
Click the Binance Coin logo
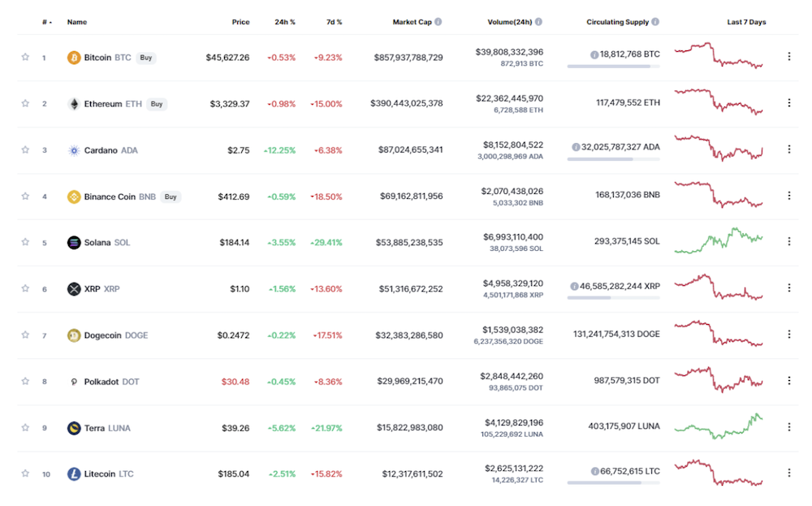coord(74,197)
